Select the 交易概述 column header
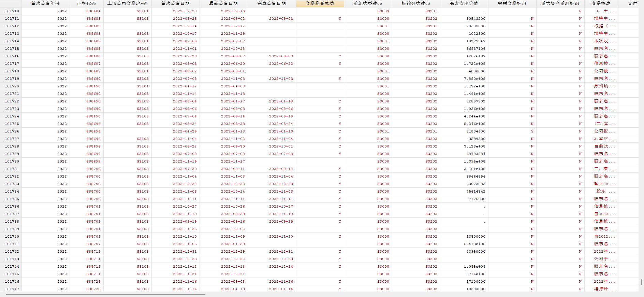The image size is (644, 297). tap(601, 3)
